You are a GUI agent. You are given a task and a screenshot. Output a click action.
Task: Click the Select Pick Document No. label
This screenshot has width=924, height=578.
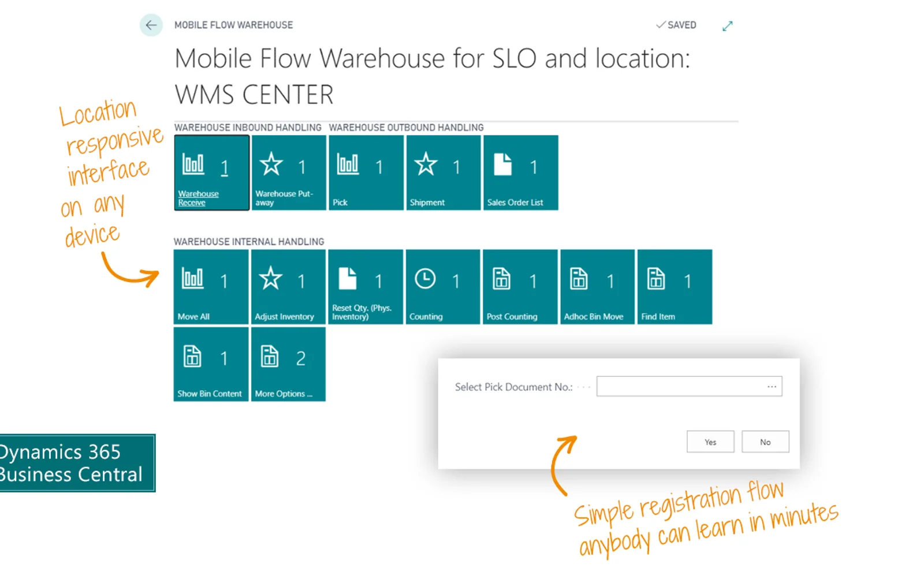[x=513, y=387]
